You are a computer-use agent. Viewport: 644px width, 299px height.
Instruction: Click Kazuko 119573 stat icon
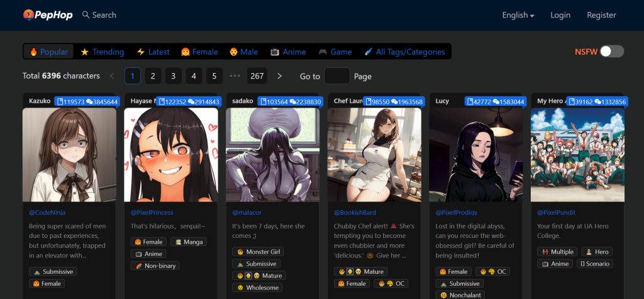coord(60,101)
